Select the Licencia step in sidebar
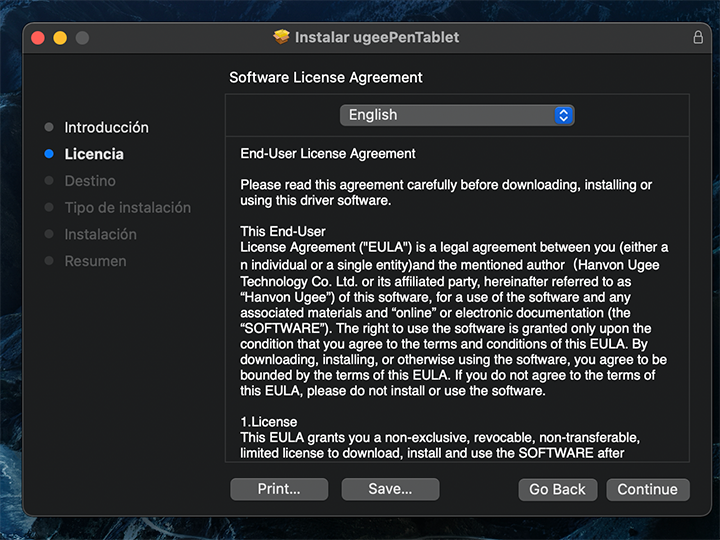Viewport: 720px width, 540px height. click(x=94, y=154)
